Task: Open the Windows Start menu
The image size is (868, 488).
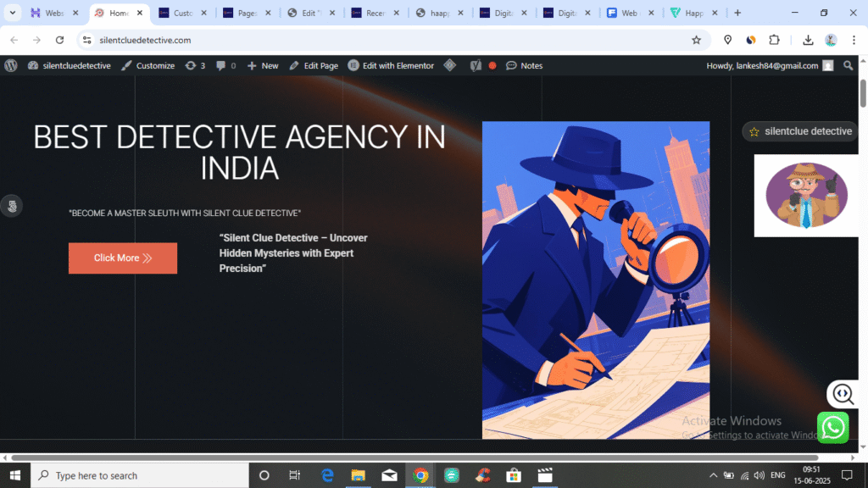Action: [x=15, y=475]
